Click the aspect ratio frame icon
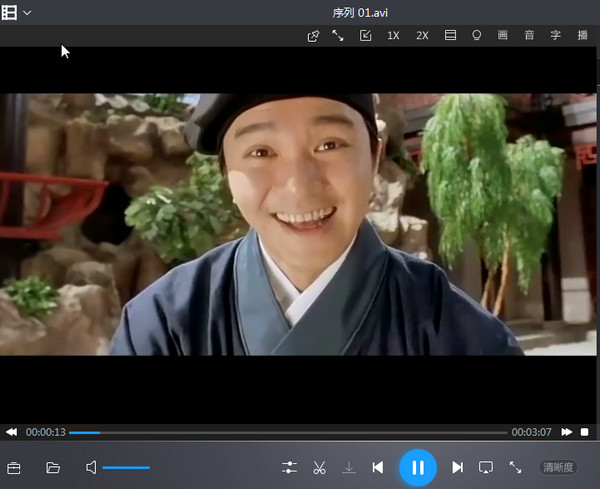The width and height of the screenshot is (600, 489). [450, 35]
